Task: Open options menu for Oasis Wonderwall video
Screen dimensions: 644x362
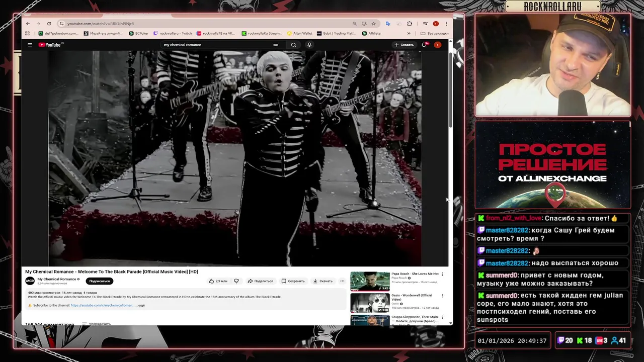Action: (443, 296)
